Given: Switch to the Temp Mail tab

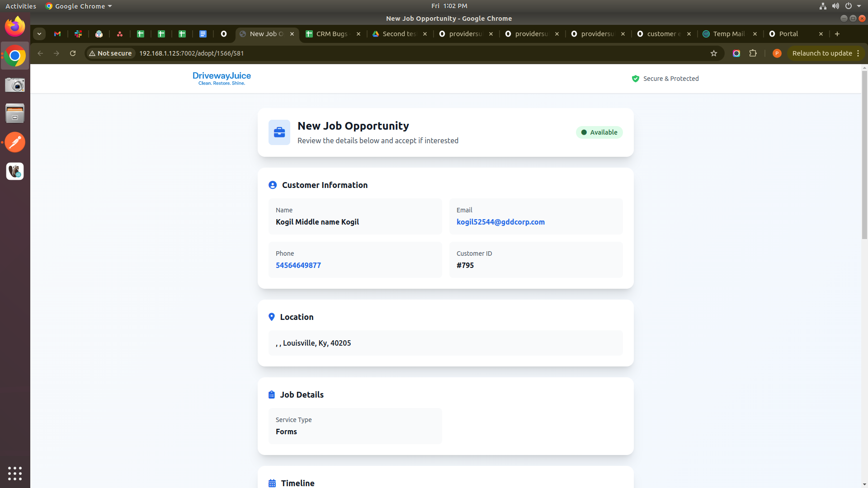Looking at the screenshot, I should (x=728, y=34).
